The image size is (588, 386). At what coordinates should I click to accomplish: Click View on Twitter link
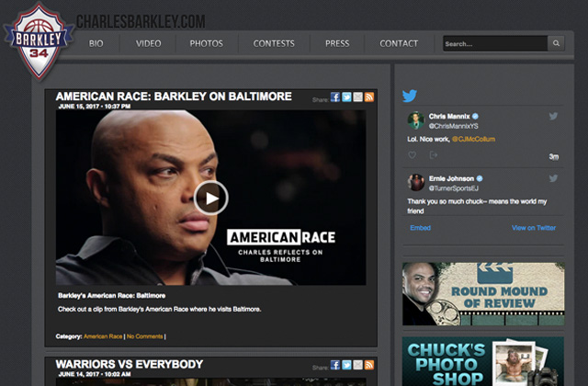pos(534,228)
